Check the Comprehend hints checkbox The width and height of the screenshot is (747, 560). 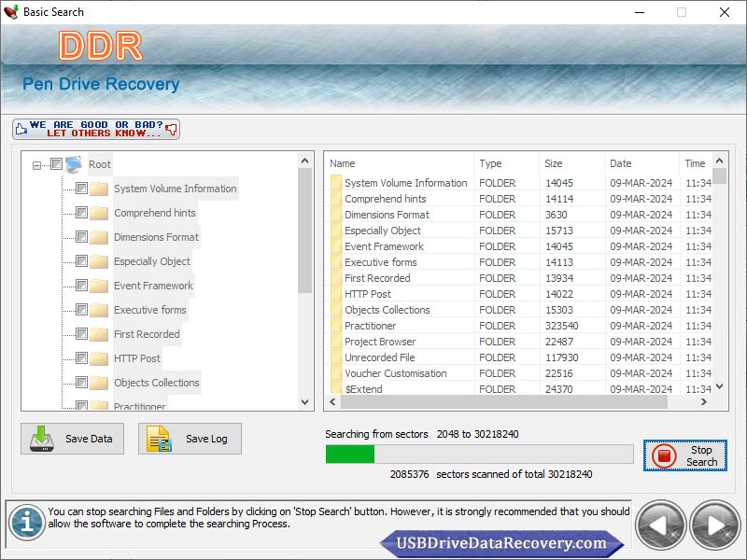point(81,213)
